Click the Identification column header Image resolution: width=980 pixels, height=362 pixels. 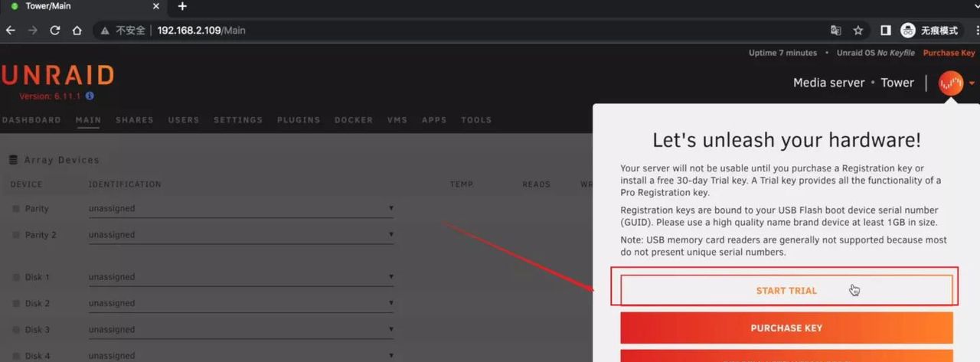[125, 184]
